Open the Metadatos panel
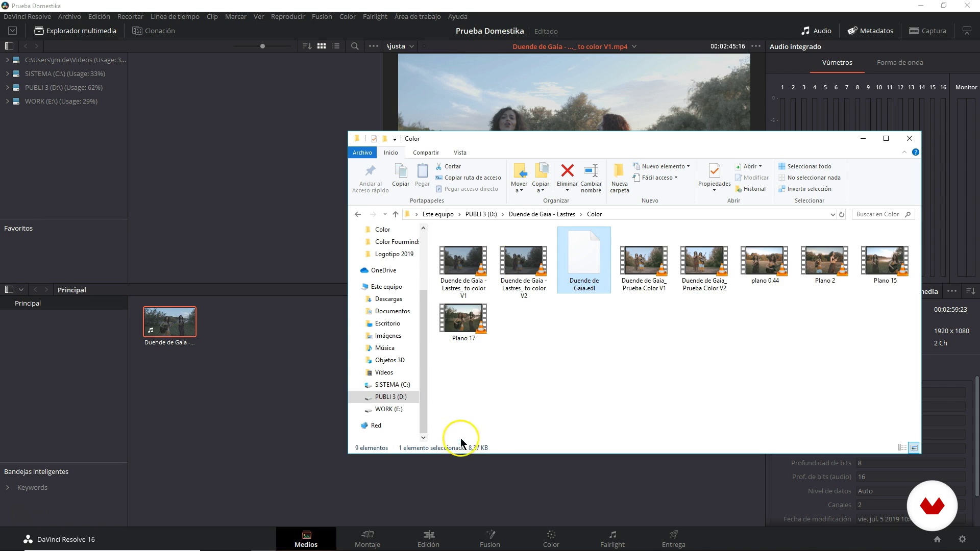Viewport: 980px width, 551px height. [870, 31]
